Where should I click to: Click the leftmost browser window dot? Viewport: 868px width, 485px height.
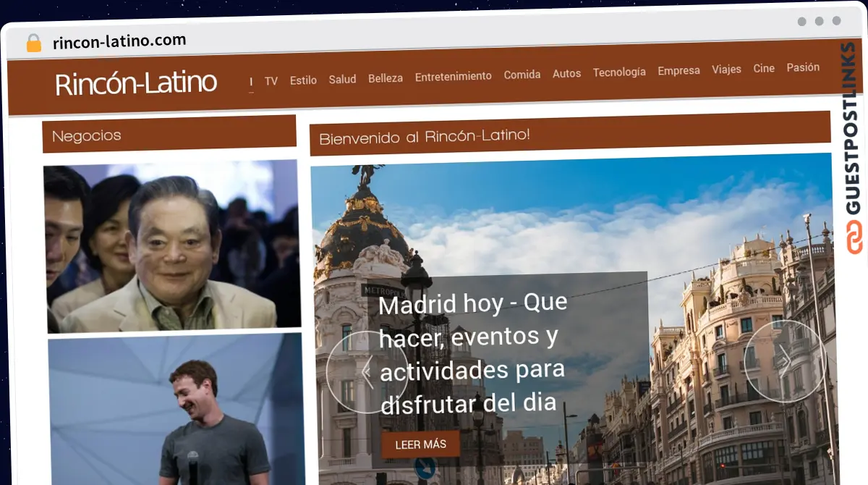[x=801, y=22]
